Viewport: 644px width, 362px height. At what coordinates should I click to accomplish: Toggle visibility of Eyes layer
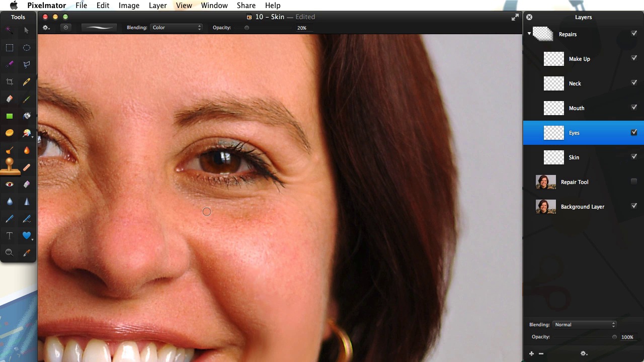tap(634, 132)
